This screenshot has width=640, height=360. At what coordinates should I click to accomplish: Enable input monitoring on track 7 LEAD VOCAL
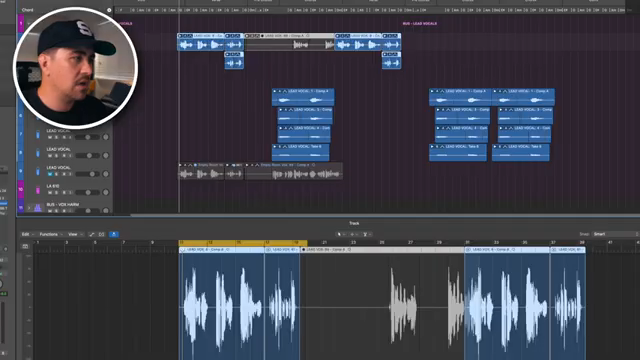coord(70,137)
